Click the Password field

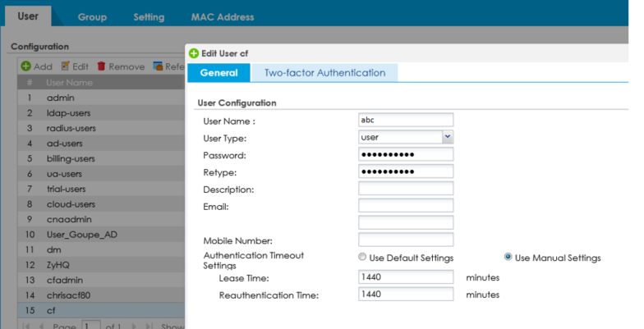pos(406,154)
